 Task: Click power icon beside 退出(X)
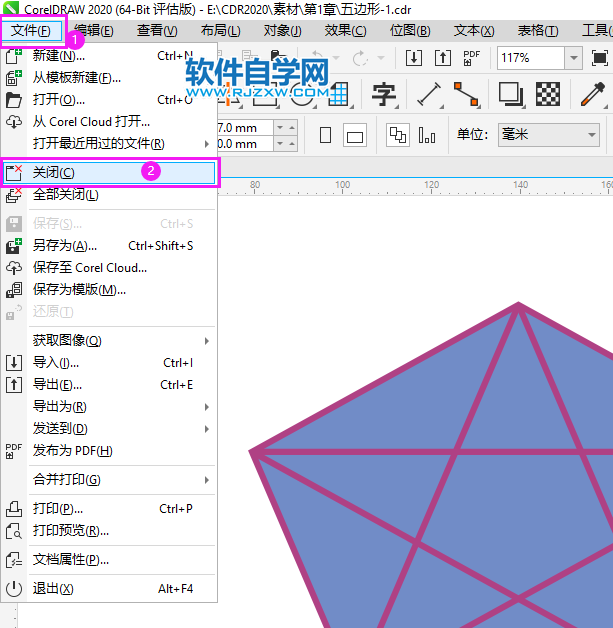tap(14, 589)
